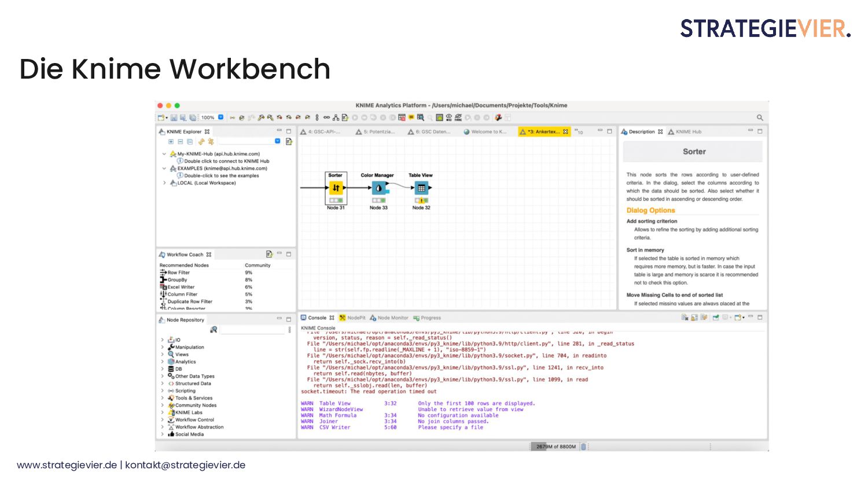Click the 'Dialog Options' heading in Description

point(650,210)
